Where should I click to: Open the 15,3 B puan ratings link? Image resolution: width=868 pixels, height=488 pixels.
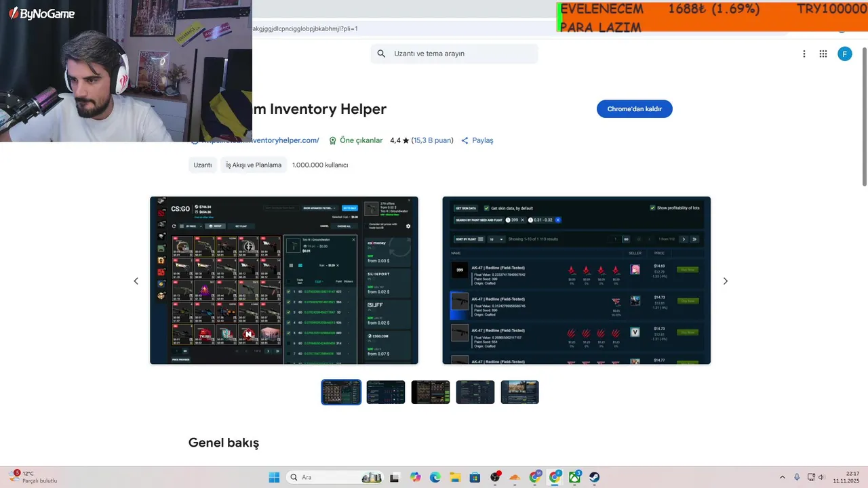432,140
